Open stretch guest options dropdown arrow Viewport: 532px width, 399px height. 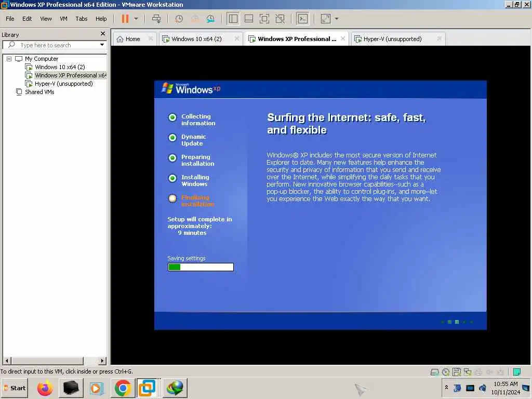[337, 19]
